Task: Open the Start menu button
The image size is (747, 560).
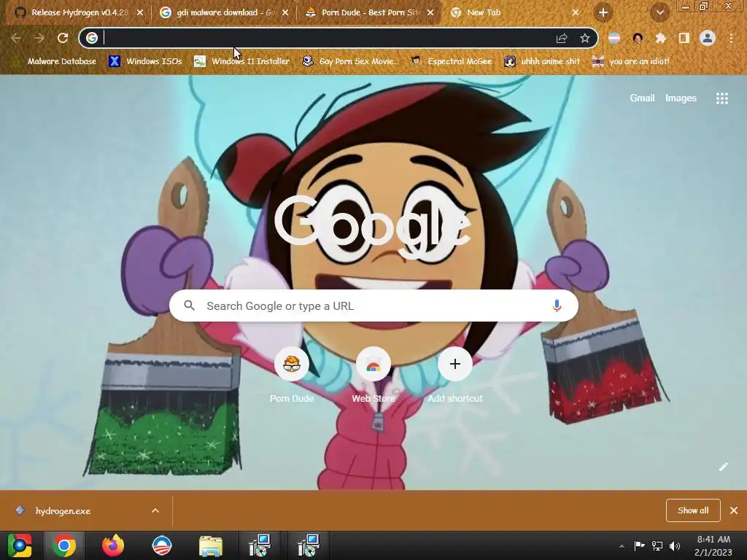Action: coord(20,545)
